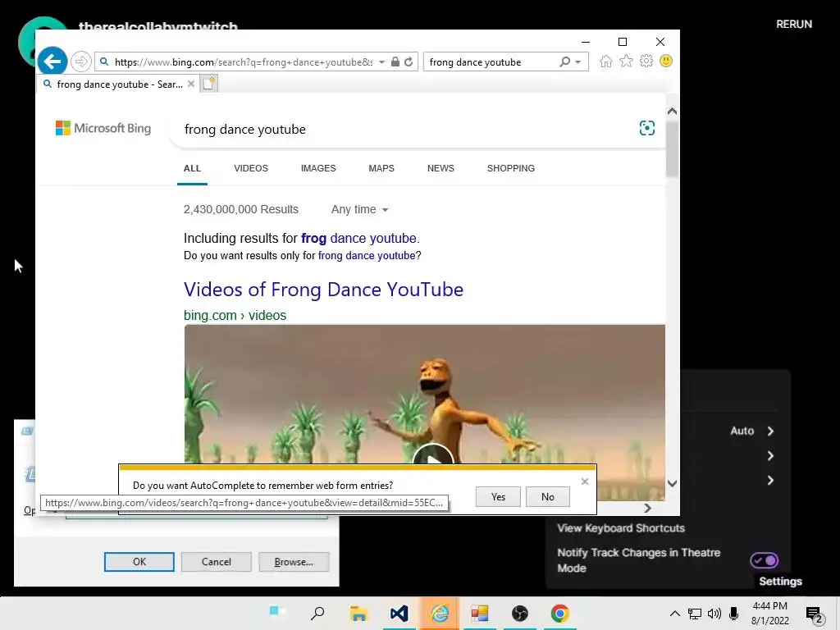Click the volume speaker tray icon
The width and height of the screenshot is (840, 630).
pos(714,614)
